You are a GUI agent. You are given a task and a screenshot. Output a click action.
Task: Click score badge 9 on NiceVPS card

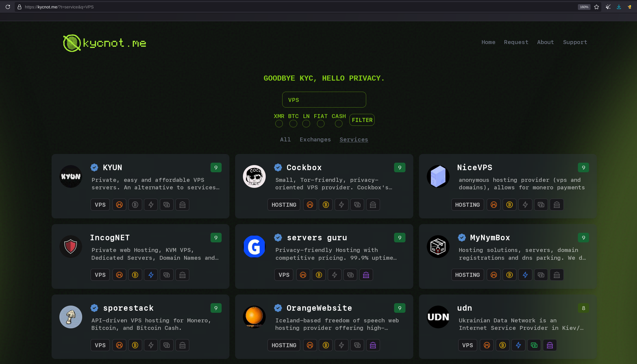(x=583, y=167)
